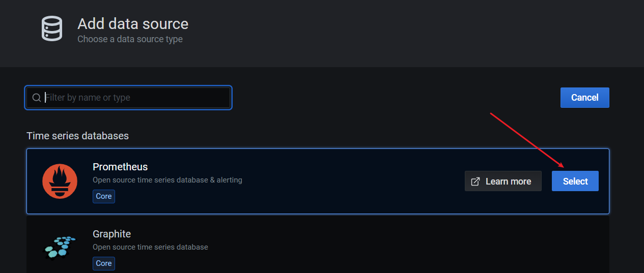Click the Core badge under Prometheus

pos(104,196)
